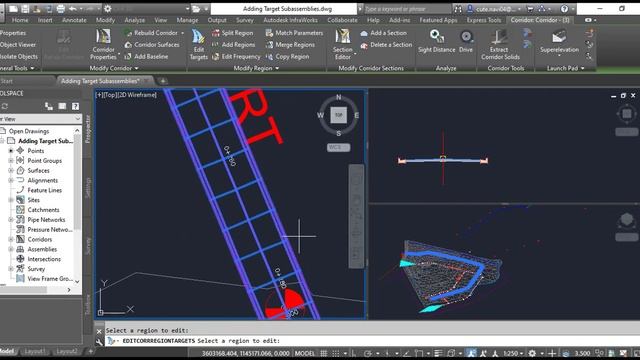Screen dimensions: 640x360
Task: Click the Isolate Objects button
Action: [x=19, y=56]
